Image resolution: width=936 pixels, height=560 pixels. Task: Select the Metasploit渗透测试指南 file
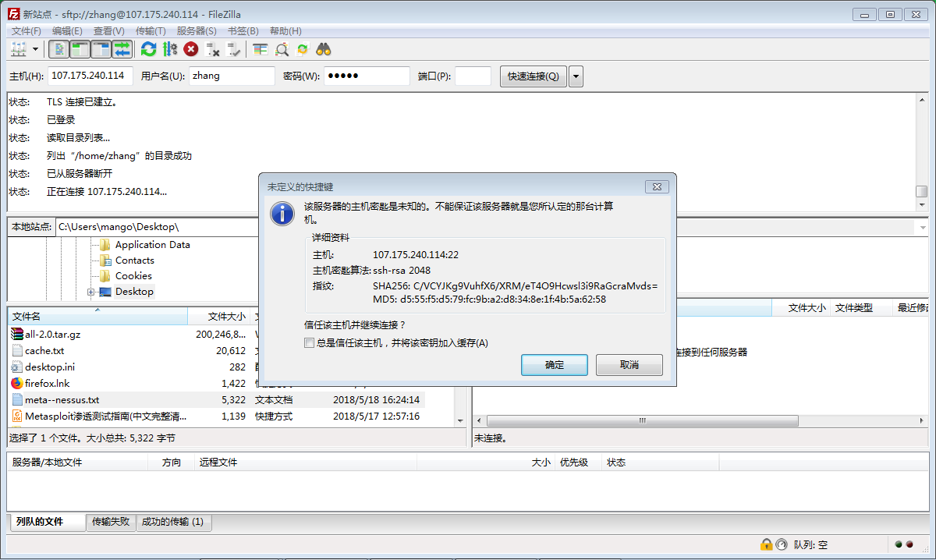click(x=105, y=416)
